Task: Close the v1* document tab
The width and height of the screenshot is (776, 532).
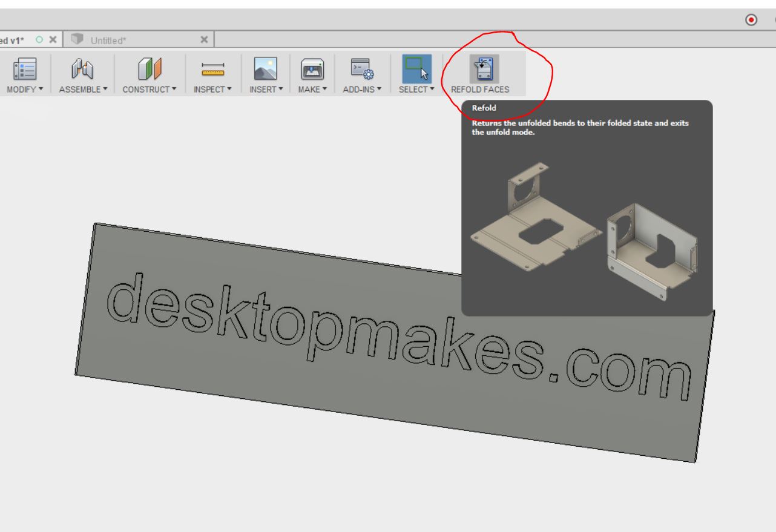Action: 53,39
